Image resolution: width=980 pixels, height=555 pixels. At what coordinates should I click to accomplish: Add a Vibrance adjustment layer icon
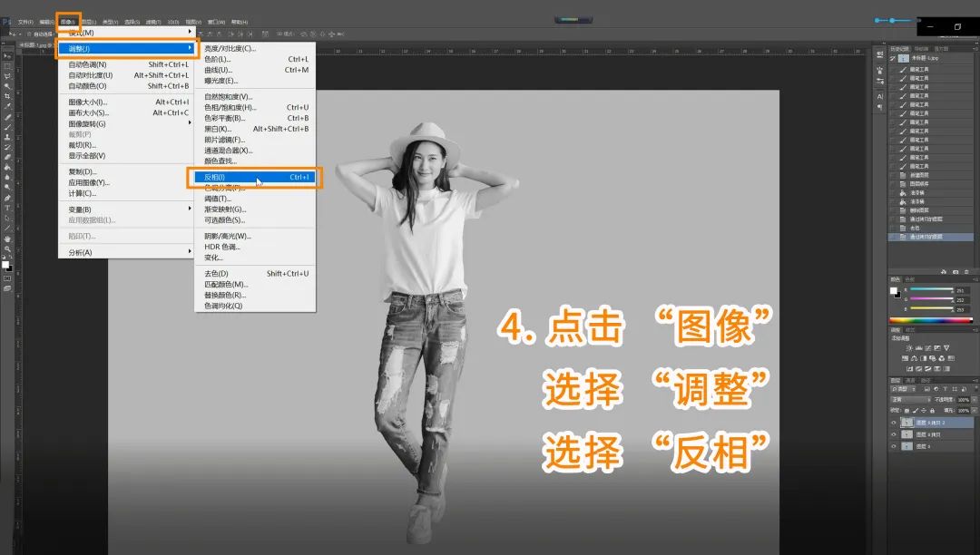click(x=946, y=348)
